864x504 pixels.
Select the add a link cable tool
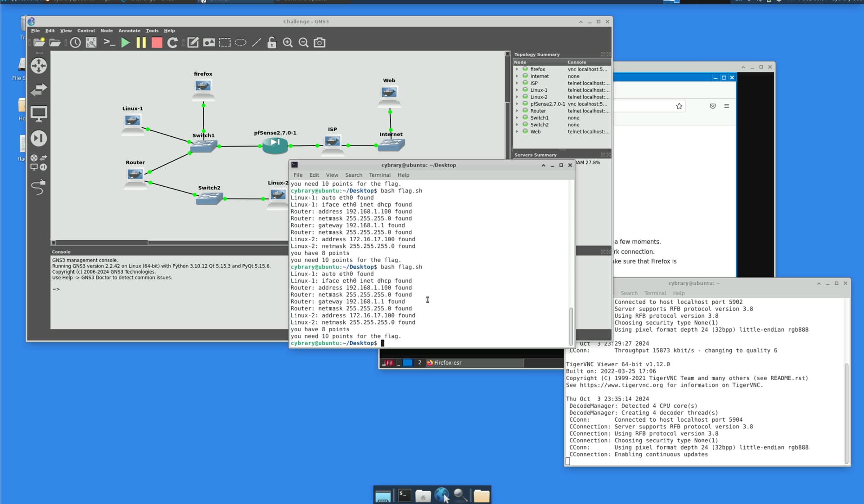(x=38, y=187)
